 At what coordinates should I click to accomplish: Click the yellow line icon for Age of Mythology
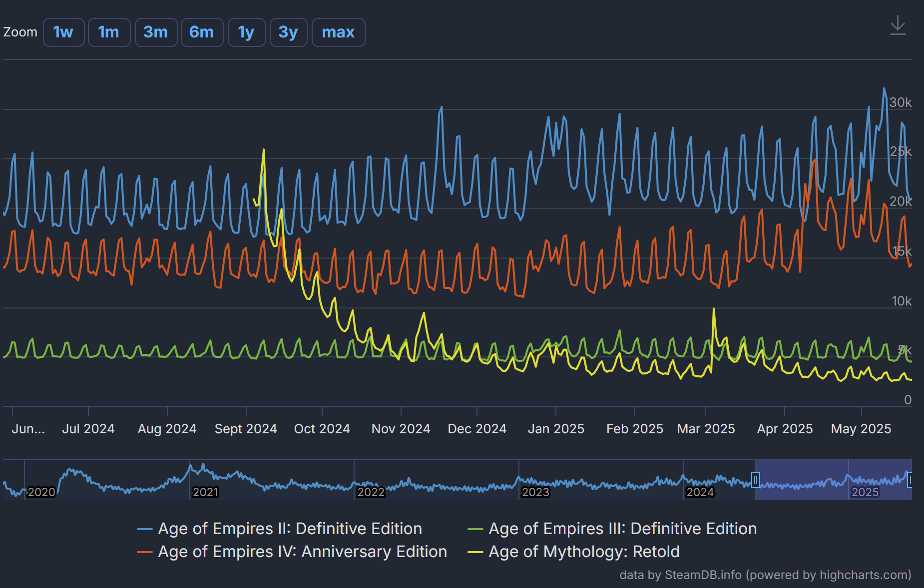click(x=475, y=552)
